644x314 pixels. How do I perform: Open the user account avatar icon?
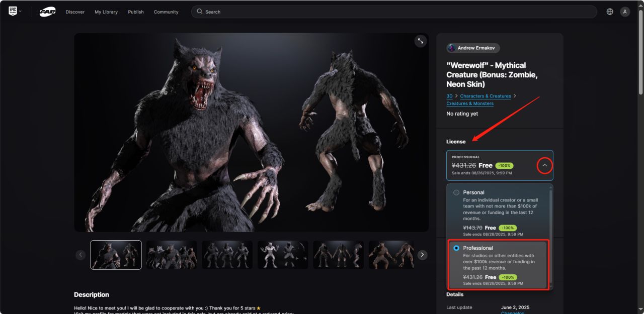(x=625, y=12)
